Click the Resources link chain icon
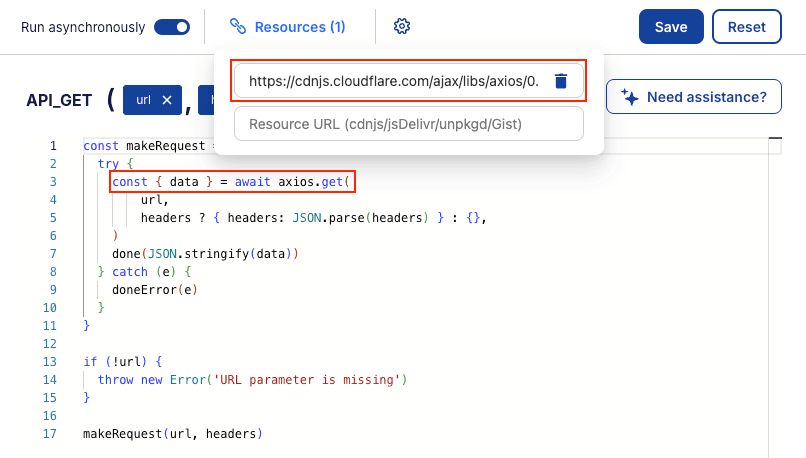Image resolution: width=806 pixels, height=458 pixels. [x=237, y=27]
